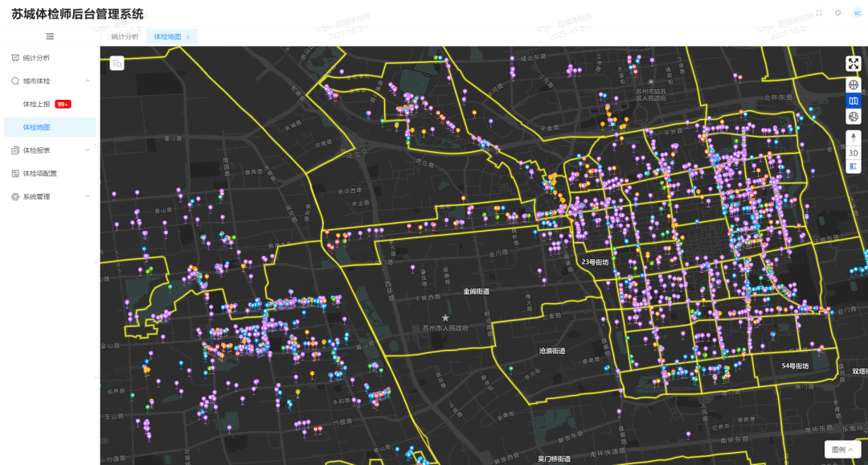Open the SC user avatar menu

pos(857,13)
